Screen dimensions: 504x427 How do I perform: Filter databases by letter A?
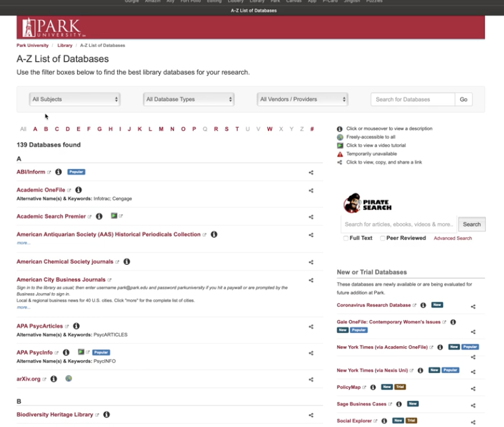click(x=35, y=129)
